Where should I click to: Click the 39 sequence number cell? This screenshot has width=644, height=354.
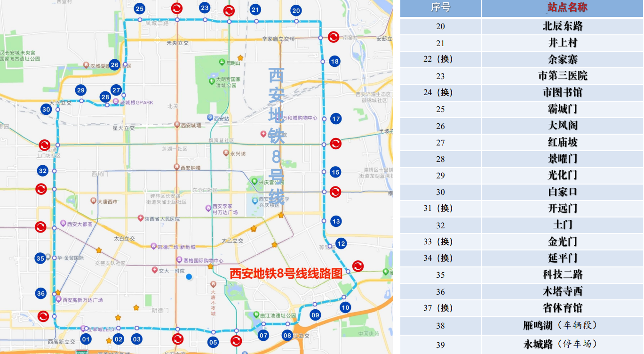(440, 344)
